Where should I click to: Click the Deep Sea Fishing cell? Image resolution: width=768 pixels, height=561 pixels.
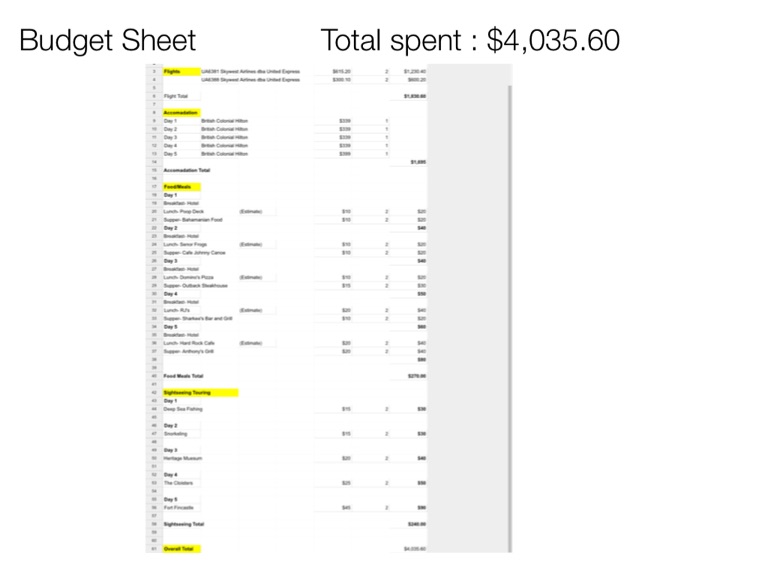coord(181,409)
